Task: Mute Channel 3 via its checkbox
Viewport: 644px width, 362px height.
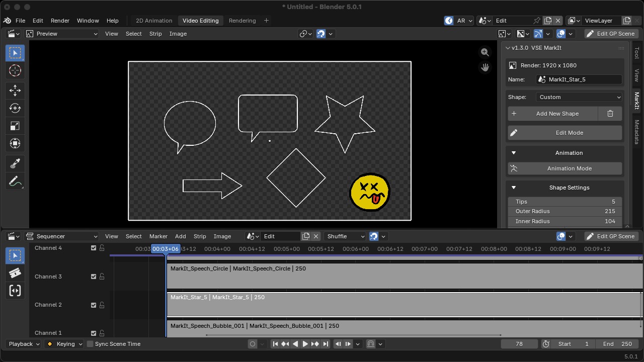Action: (x=94, y=277)
